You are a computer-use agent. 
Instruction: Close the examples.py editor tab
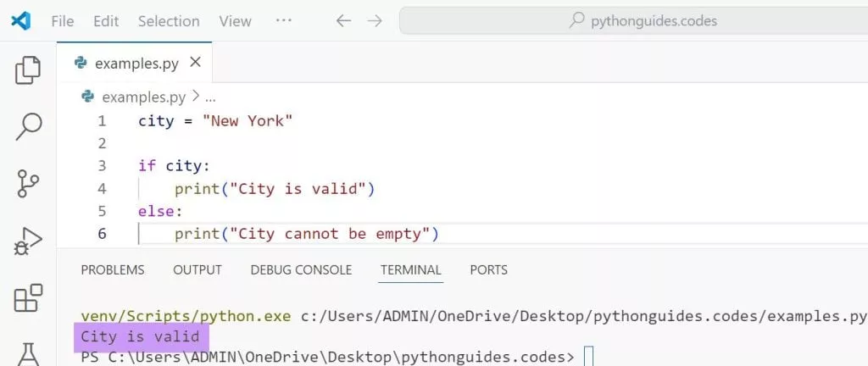195,63
